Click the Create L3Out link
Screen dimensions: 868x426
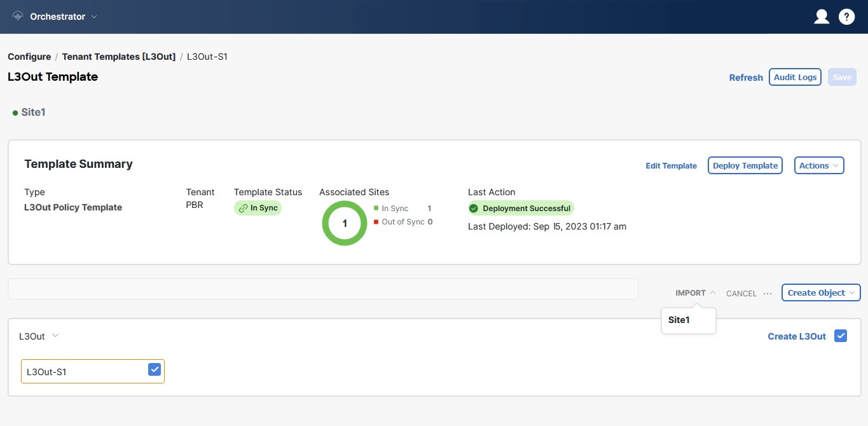pos(797,336)
